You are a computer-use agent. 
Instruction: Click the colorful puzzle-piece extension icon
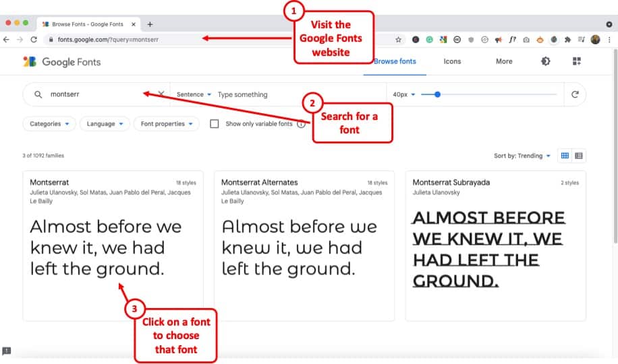(x=443, y=39)
